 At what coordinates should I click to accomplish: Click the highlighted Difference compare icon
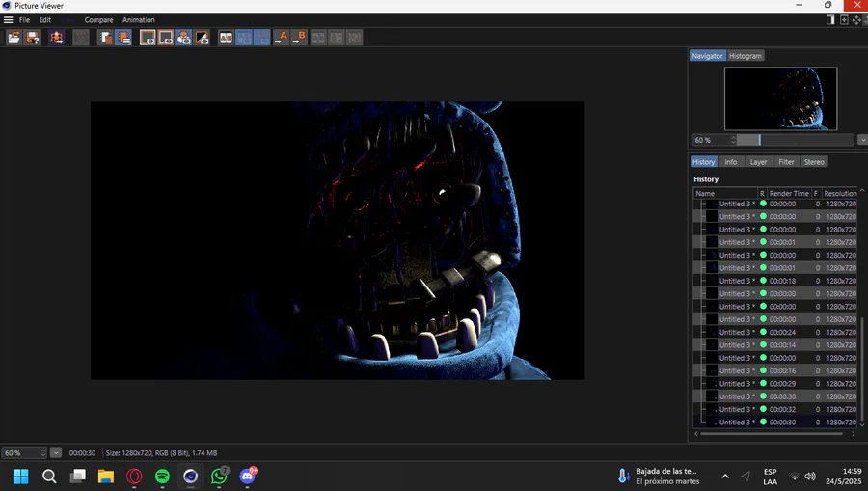(x=262, y=38)
